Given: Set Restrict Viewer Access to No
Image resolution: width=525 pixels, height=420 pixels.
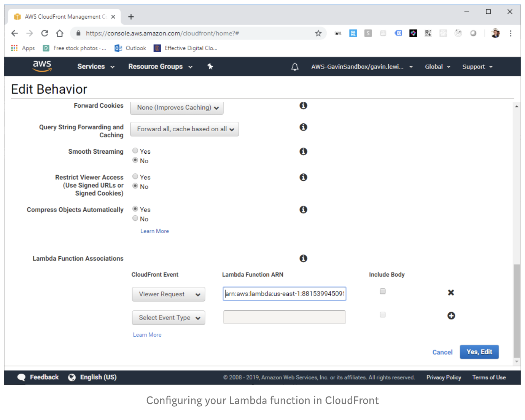Looking at the screenshot, I should [x=135, y=186].
